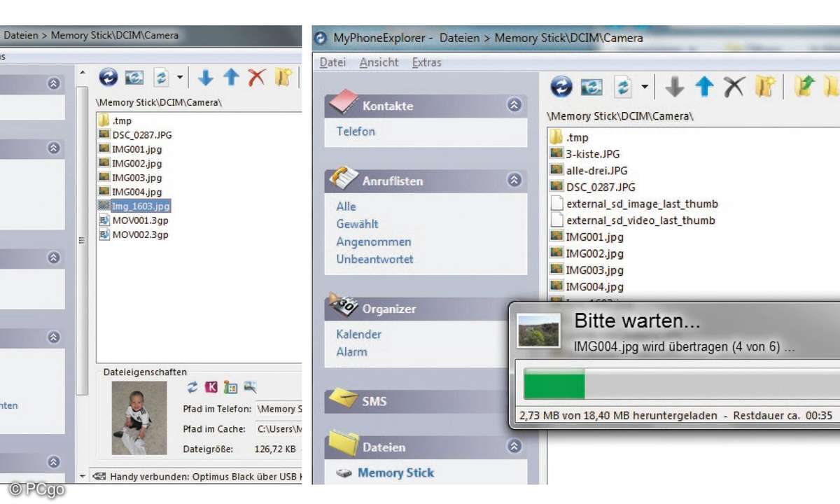Screen dimensions: 840x504
Task: Click new folder icon in right window toolbar
Action: coord(764,87)
